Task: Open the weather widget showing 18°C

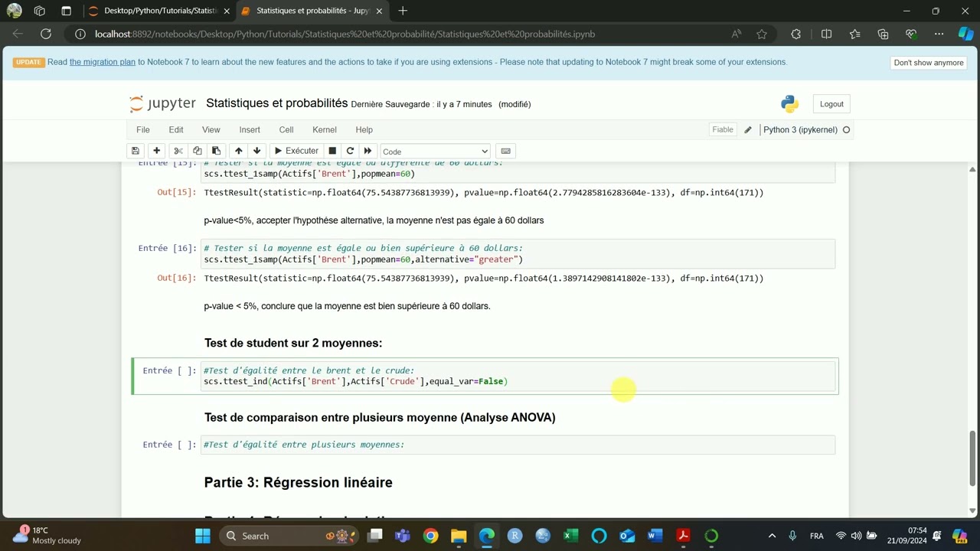Action: [47, 535]
